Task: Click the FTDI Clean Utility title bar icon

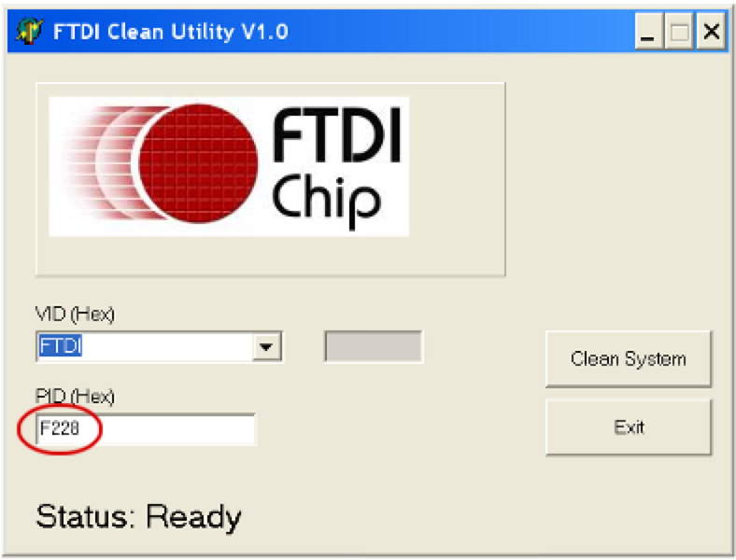Action: point(29,32)
